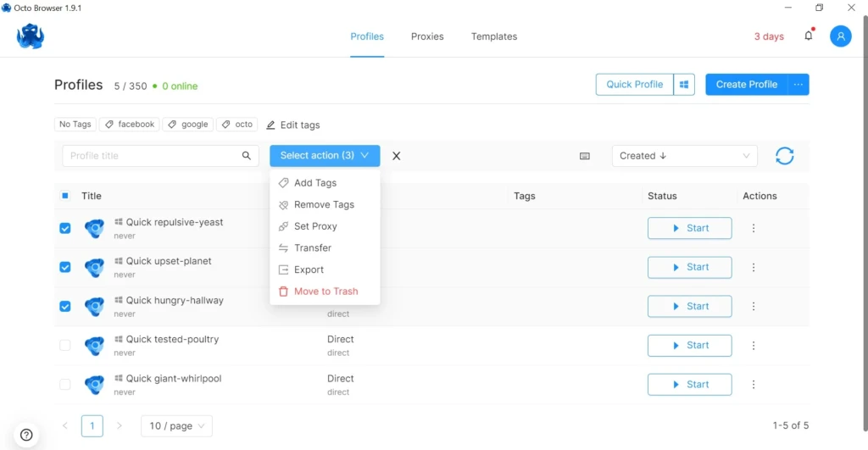Click the notification bell icon
Viewport: 868px width, 450px height.
pos(808,36)
